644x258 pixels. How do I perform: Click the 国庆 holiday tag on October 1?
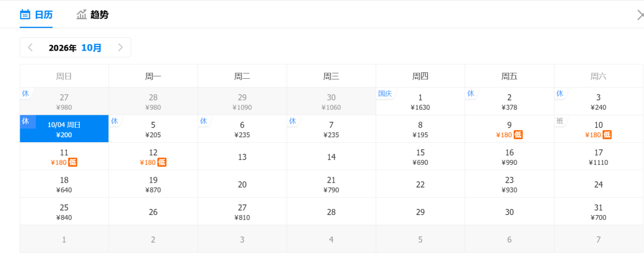point(385,93)
